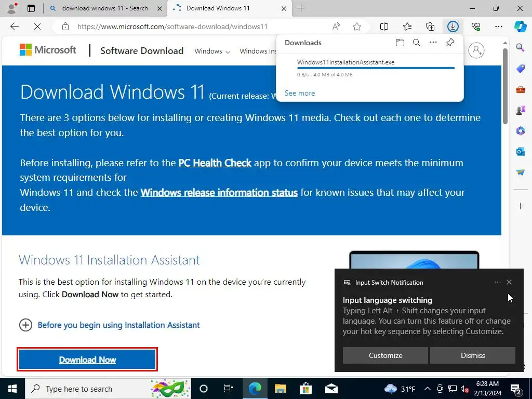Show hidden system tray icons chevron
The height and width of the screenshot is (399, 532).
[428, 389]
